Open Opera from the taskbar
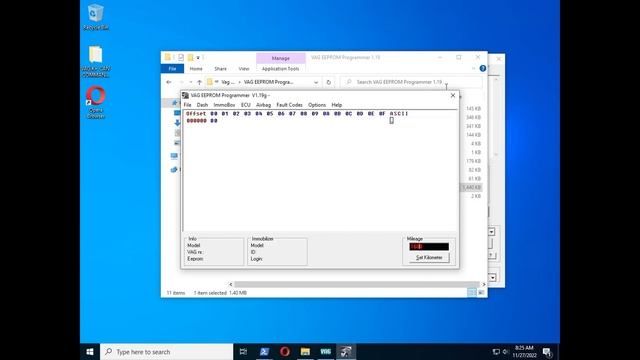The image size is (640, 360). click(285, 352)
